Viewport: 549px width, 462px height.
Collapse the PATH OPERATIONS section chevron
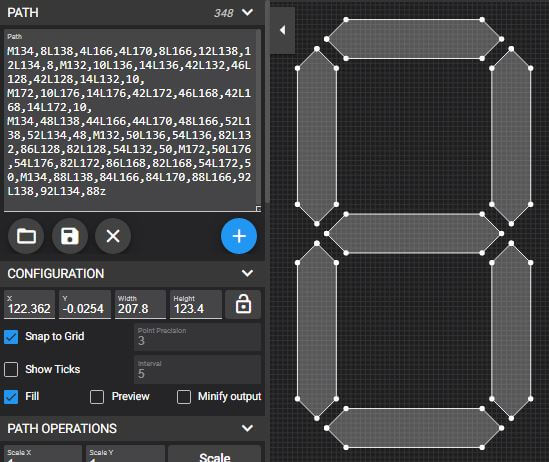[x=248, y=428]
